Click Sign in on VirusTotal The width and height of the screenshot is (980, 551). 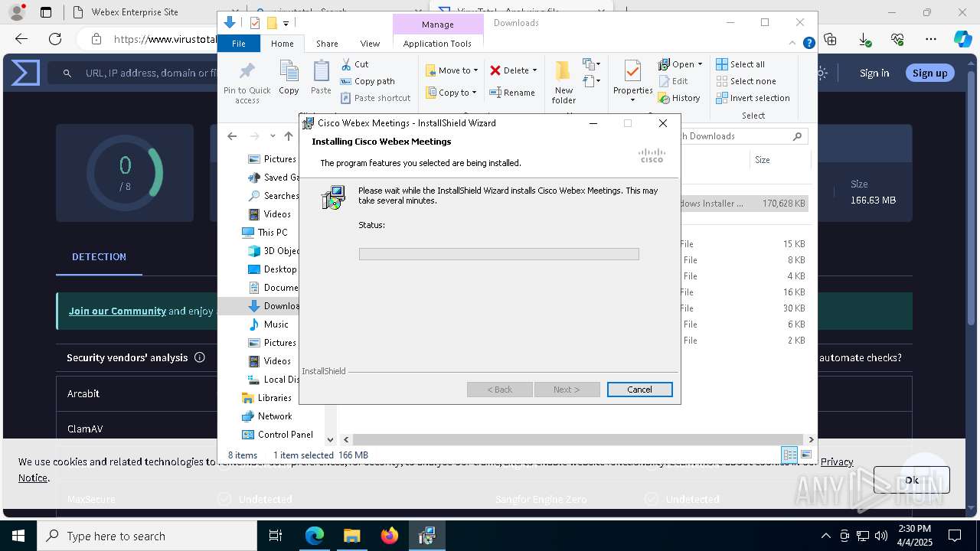(x=874, y=73)
